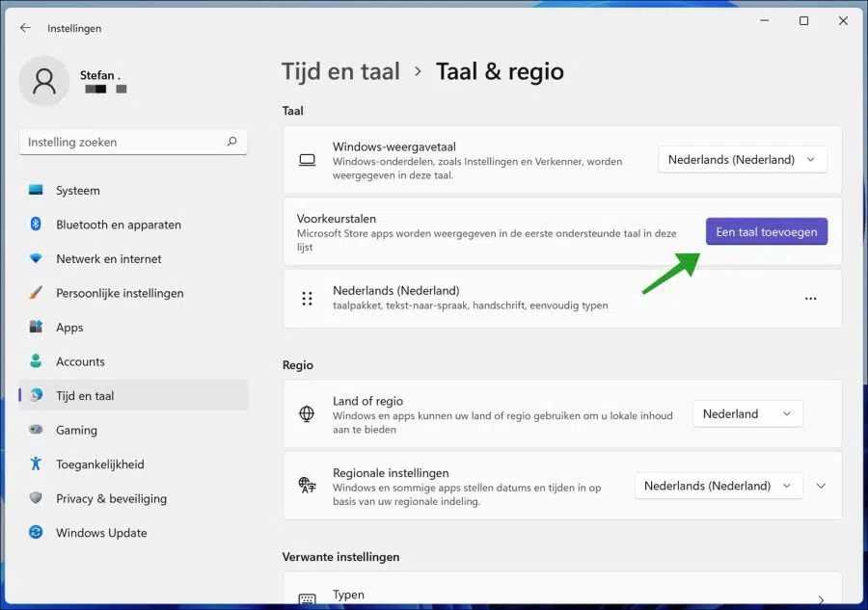Click the Bluetooth icon in the sidebar

(x=36, y=224)
